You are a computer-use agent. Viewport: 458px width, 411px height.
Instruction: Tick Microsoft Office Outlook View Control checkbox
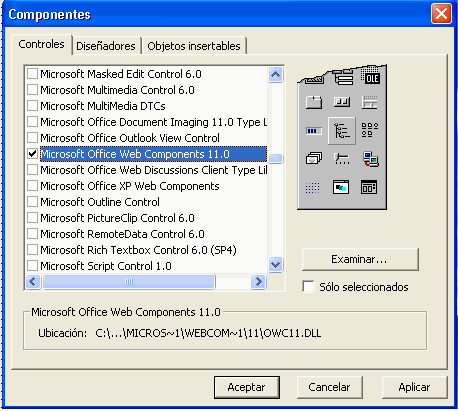point(32,138)
